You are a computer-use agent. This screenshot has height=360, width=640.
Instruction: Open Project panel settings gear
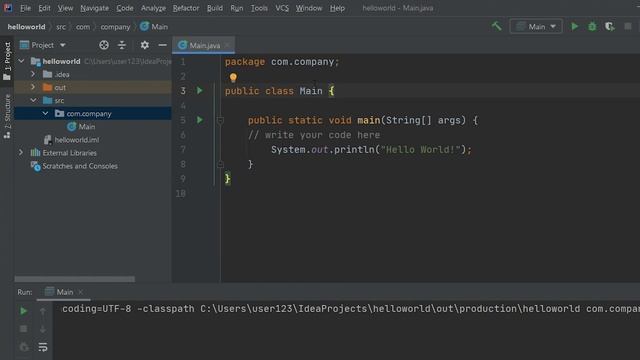point(144,45)
